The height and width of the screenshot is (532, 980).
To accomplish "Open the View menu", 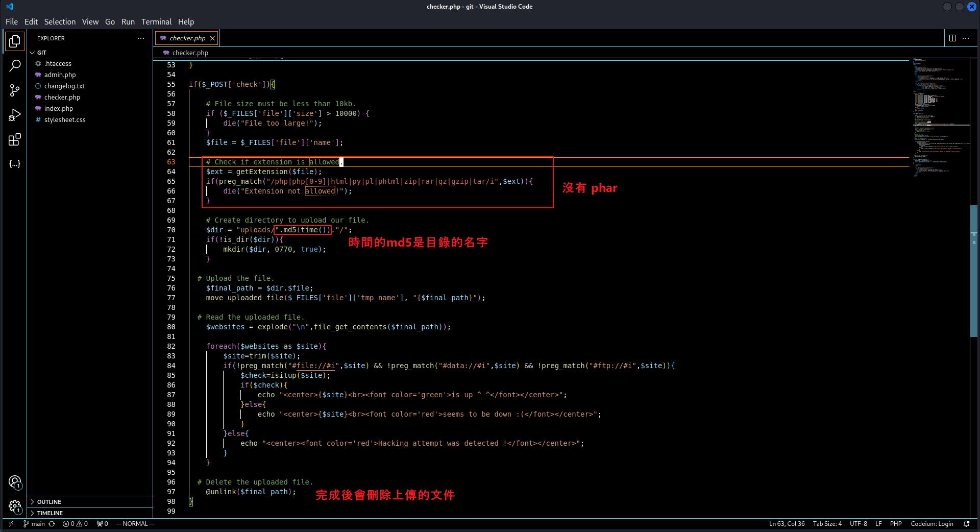I will click(x=90, y=22).
